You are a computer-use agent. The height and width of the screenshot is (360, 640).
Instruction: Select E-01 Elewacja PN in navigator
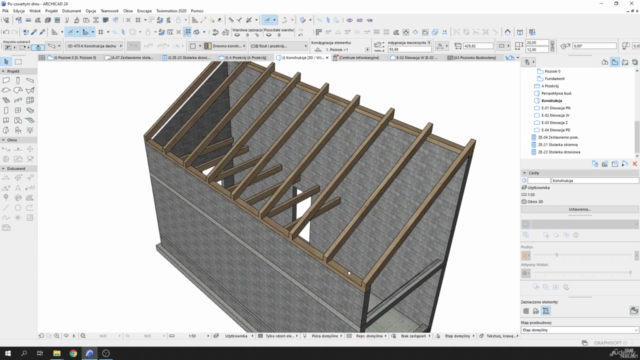point(556,108)
